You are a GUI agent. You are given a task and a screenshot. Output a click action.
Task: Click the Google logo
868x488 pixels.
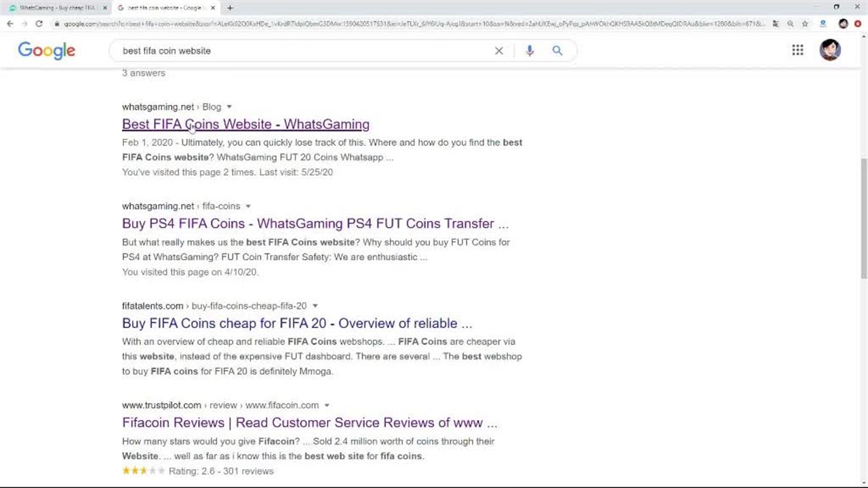pyautogui.click(x=46, y=50)
